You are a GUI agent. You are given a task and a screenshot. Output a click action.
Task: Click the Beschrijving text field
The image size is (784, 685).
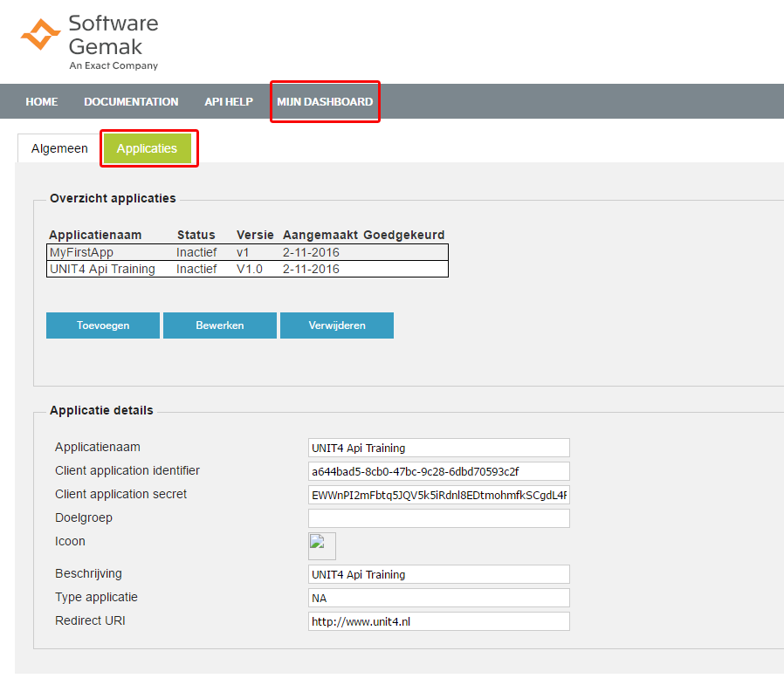(x=438, y=574)
